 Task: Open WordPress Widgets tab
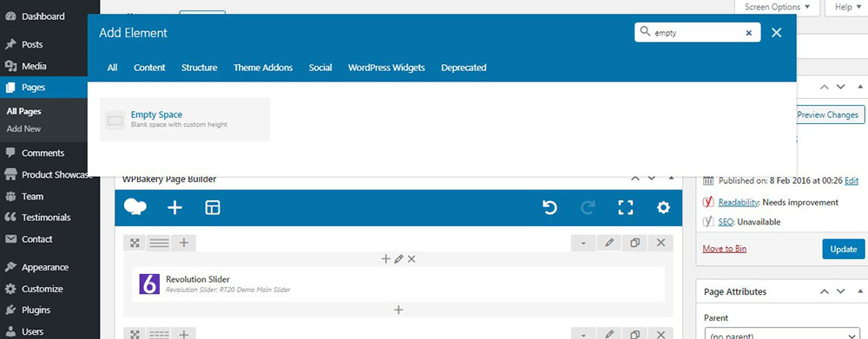click(x=386, y=68)
